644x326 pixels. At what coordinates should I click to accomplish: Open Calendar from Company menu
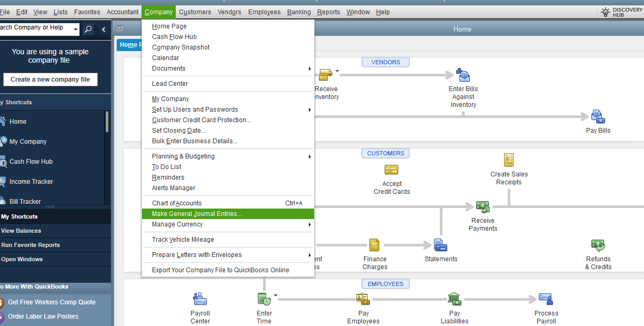(x=228, y=58)
